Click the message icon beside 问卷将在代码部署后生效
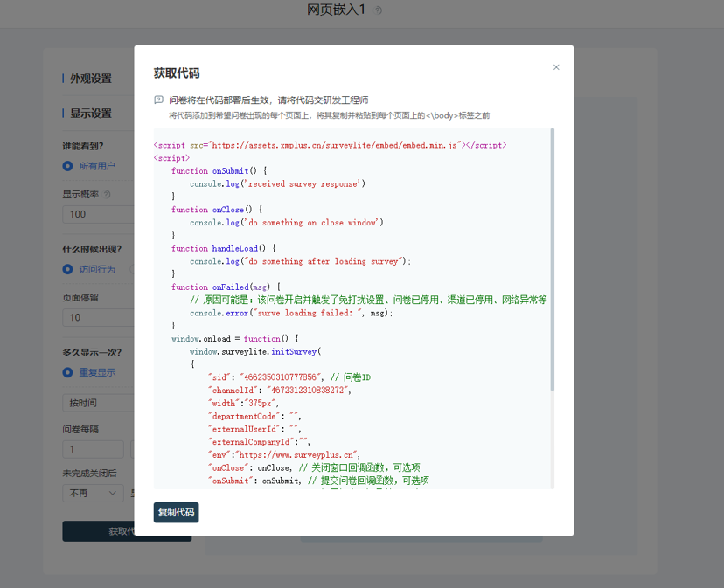The height and width of the screenshot is (588, 724). pyautogui.click(x=158, y=100)
